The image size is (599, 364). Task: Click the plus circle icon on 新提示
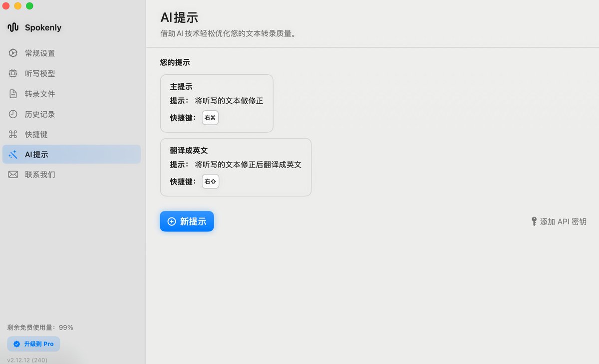point(172,221)
